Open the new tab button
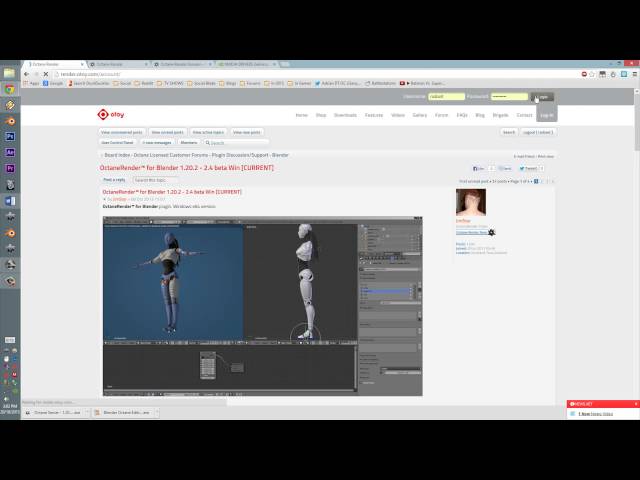Viewport: 640px width, 480px height. point(285,64)
